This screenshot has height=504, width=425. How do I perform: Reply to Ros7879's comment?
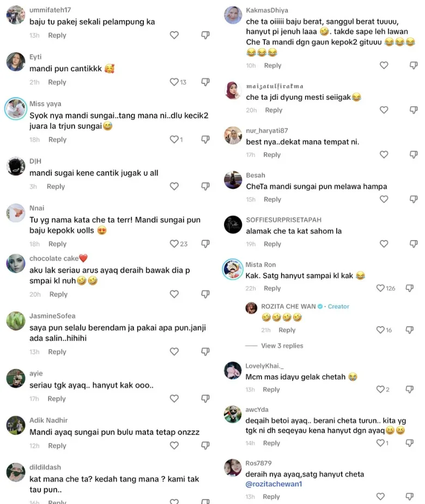tap(271, 497)
